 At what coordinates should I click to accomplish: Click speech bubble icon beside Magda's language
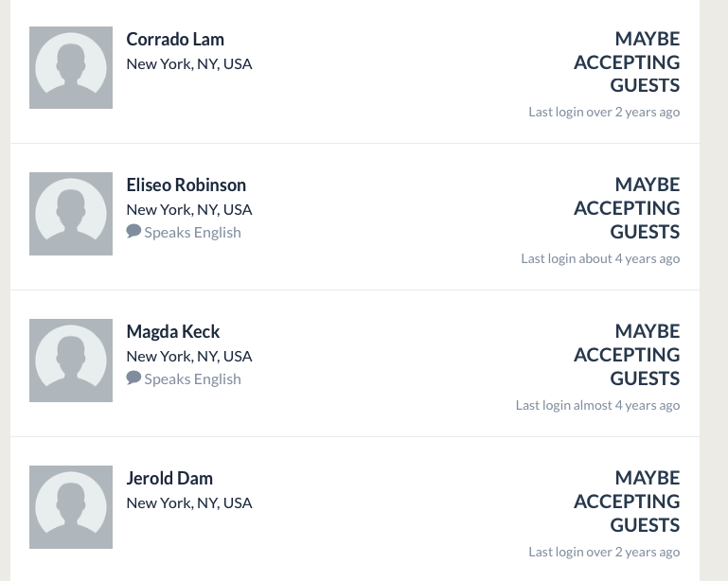tap(133, 379)
